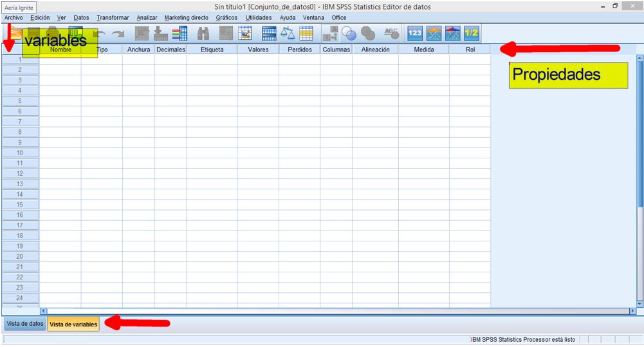The image size is (644, 347).
Task: Click the Insert cases icon
Action: pos(226,33)
